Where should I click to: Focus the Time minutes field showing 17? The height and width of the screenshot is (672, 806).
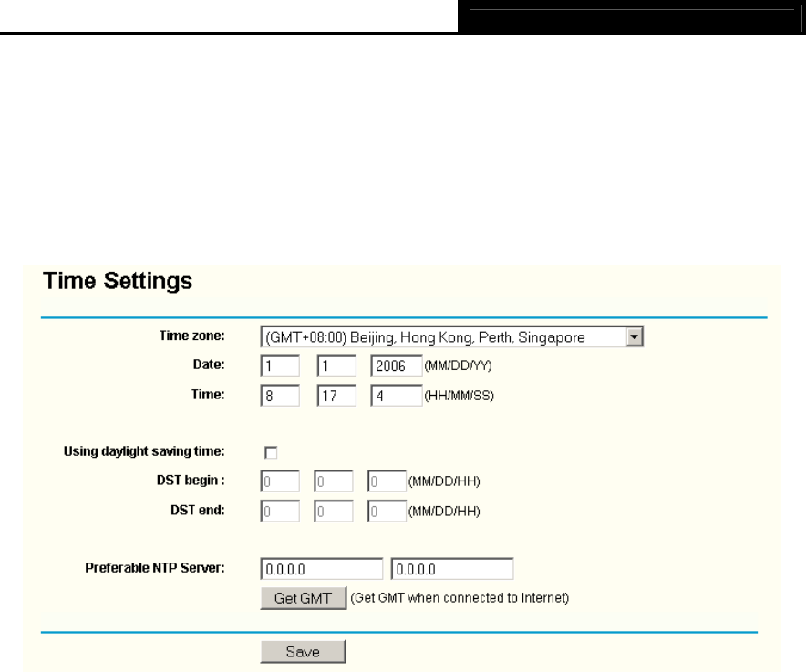[336, 396]
